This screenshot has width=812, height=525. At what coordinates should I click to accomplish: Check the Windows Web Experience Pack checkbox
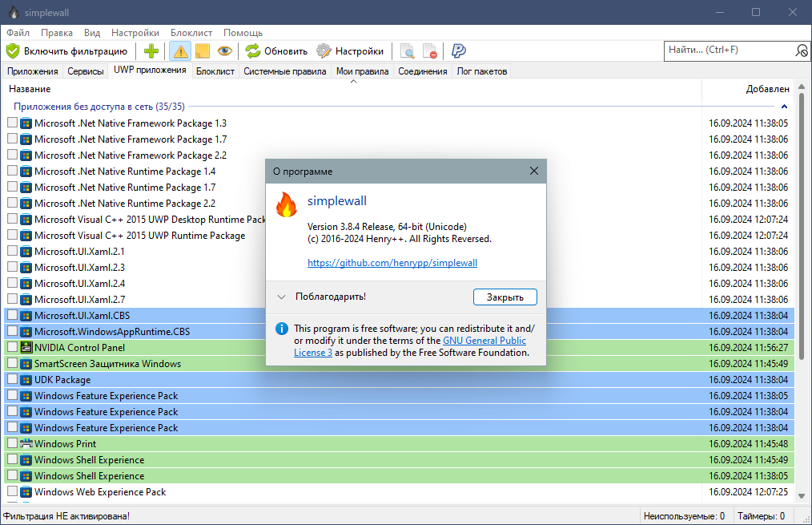[x=13, y=491]
